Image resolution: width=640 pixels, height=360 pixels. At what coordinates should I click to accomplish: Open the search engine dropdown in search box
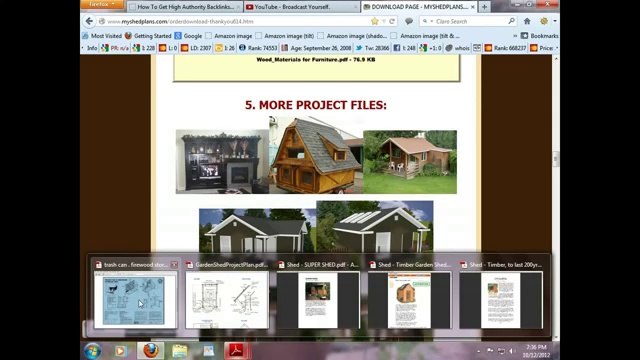(x=427, y=21)
